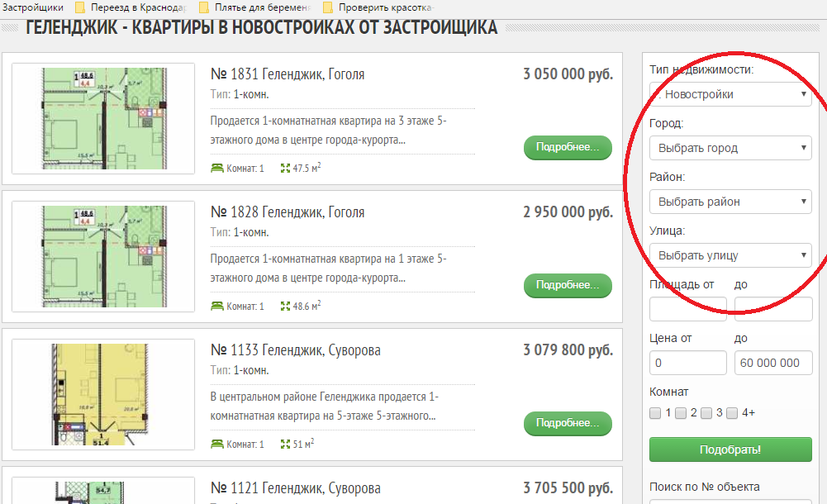827x504 pixels.
Task: Click the price '3 050 000 руб.'
Action: tap(568, 74)
